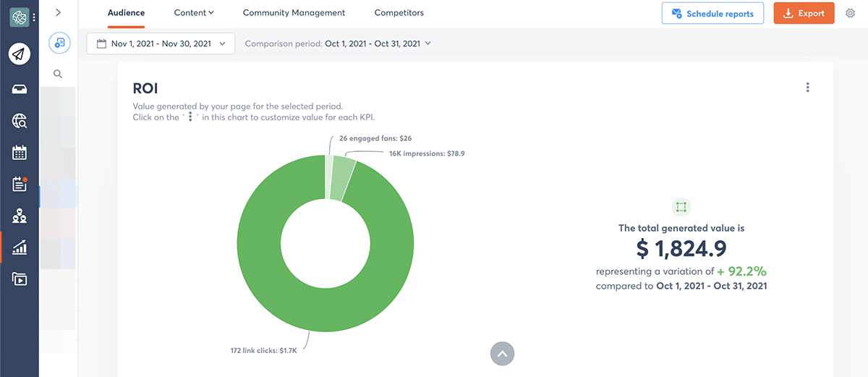Click the orange Export button
868x377 pixels.
(x=804, y=13)
